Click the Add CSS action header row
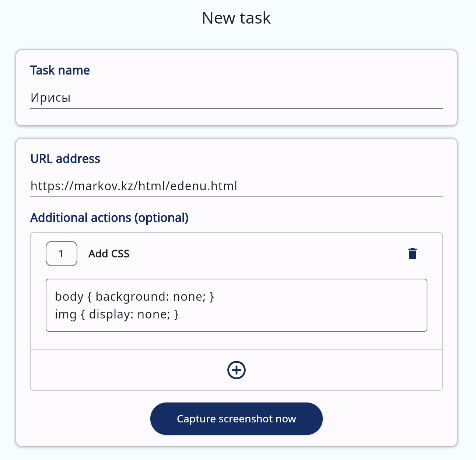The height and width of the screenshot is (460, 476). coord(258,254)
